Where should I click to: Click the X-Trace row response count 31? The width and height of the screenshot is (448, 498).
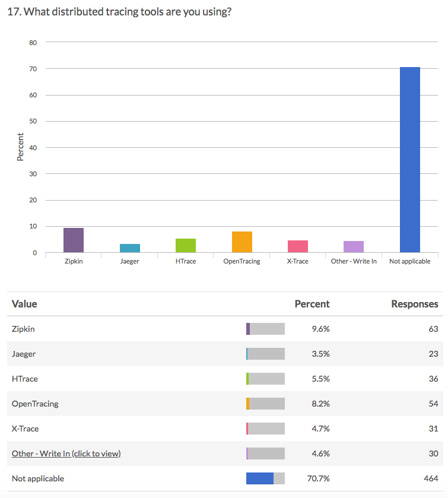tap(433, 429)
